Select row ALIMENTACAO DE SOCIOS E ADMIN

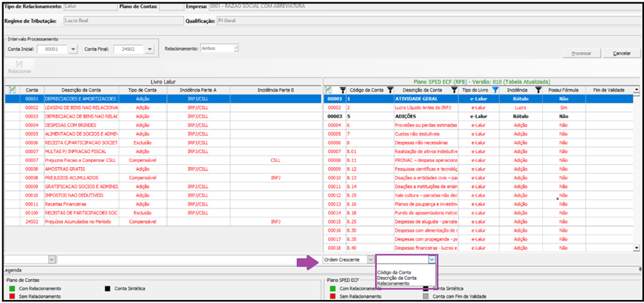pos(163,134)
